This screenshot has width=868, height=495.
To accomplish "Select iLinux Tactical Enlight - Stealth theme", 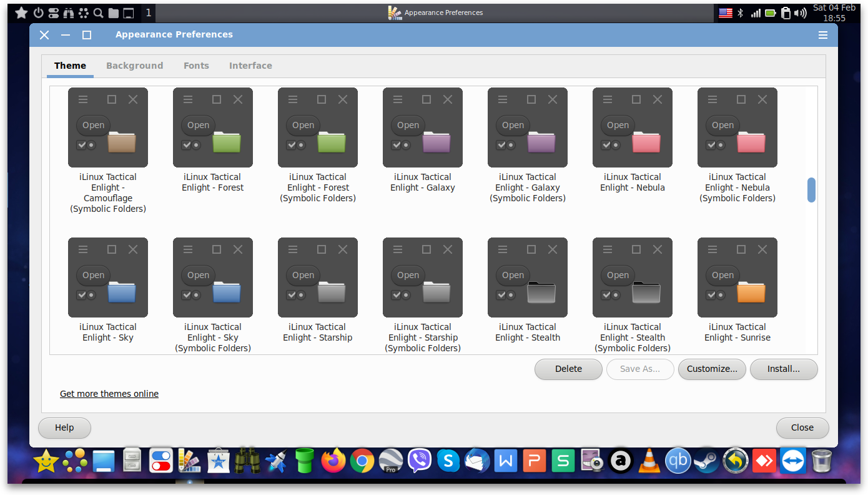I will point(528,290).
